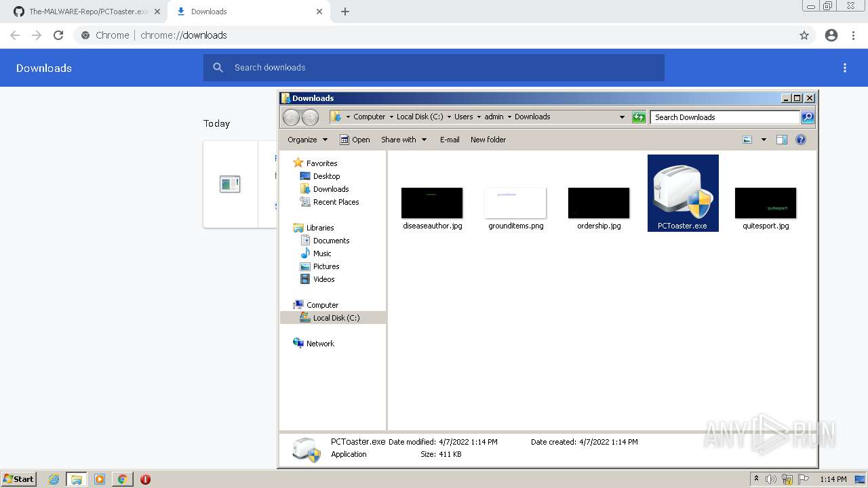Select Computer in navigation pane

(x=322, y=305)
